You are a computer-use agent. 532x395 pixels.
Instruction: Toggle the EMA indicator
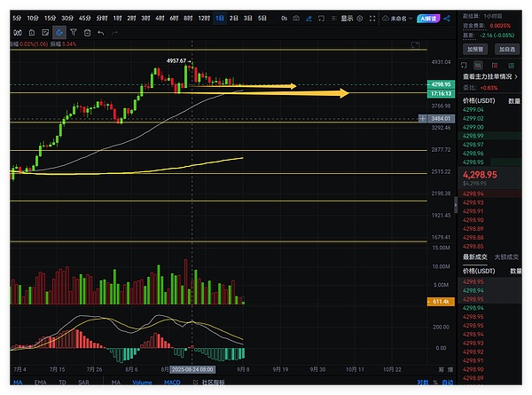tap(41, 383)
